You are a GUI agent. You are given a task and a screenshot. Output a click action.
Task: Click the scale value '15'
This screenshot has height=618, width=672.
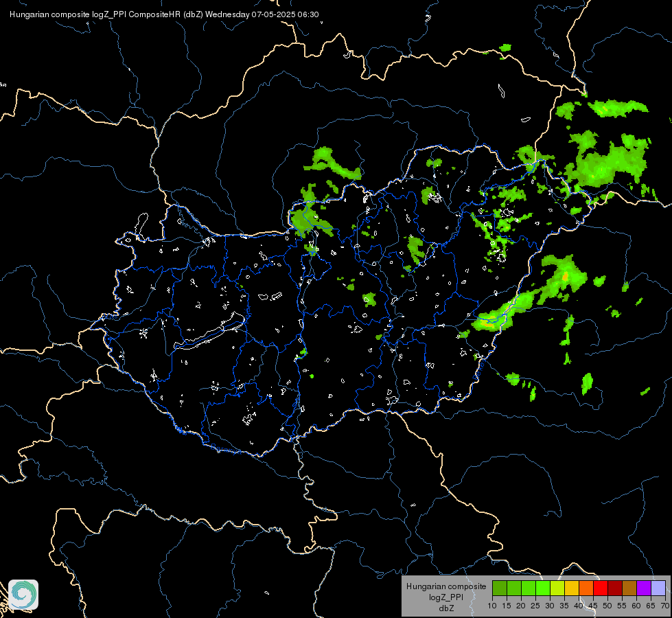tap(507, 606)
